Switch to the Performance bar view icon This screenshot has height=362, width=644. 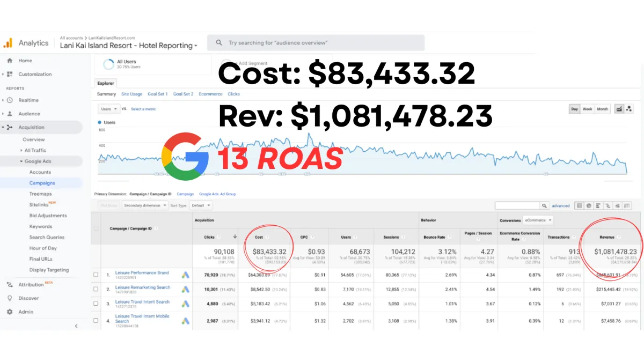(x=598, y=205)
